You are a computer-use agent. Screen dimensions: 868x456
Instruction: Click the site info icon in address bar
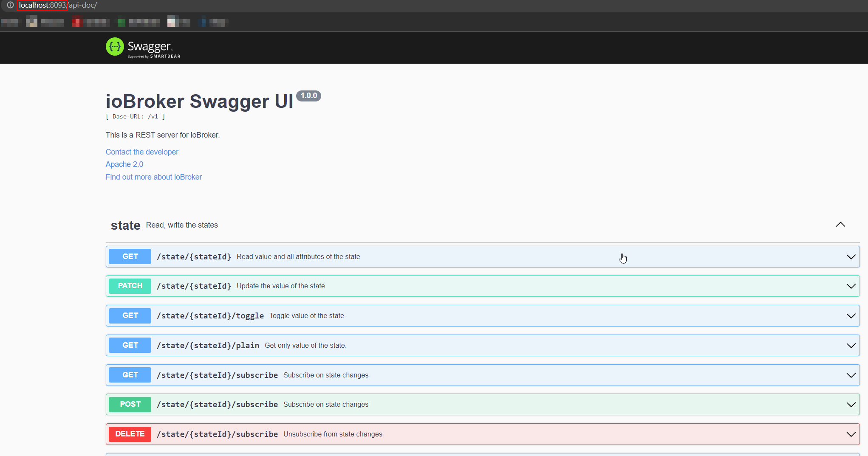pos(10,5)
